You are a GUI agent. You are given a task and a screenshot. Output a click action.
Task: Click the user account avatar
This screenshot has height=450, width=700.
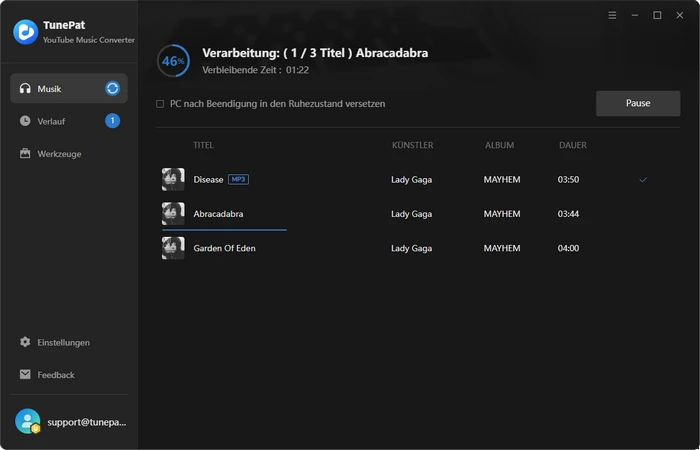[x=27, y=421]
